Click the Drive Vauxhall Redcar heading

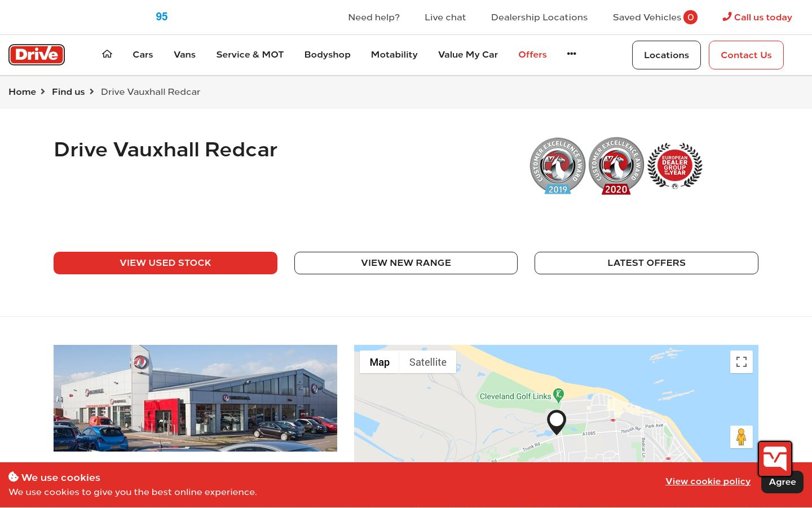click(x=166, y=150)
